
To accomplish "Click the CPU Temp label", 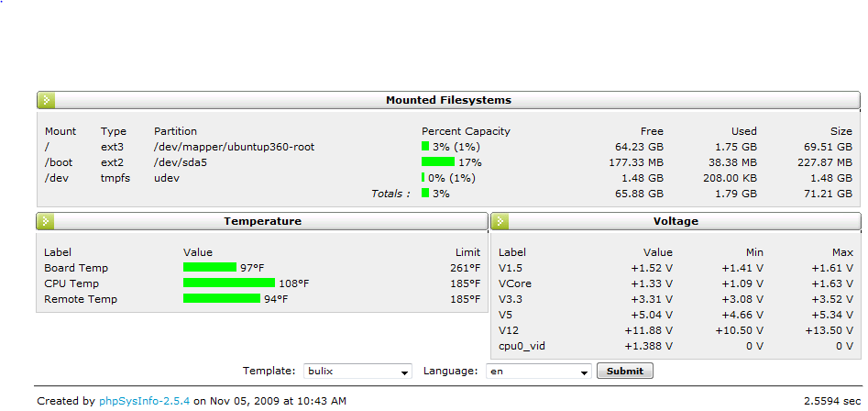I will click(x=71, y=283).
